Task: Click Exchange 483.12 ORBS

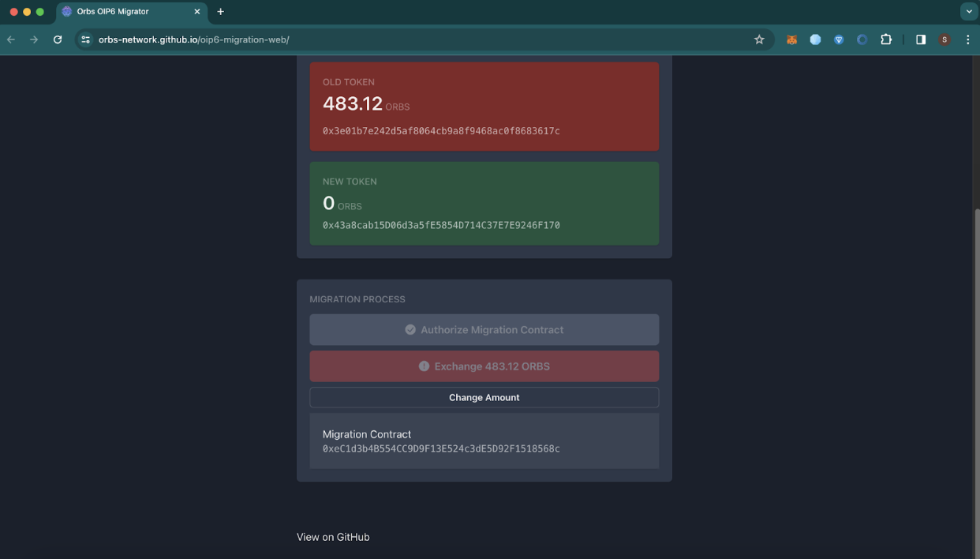Action: point(484,366)
